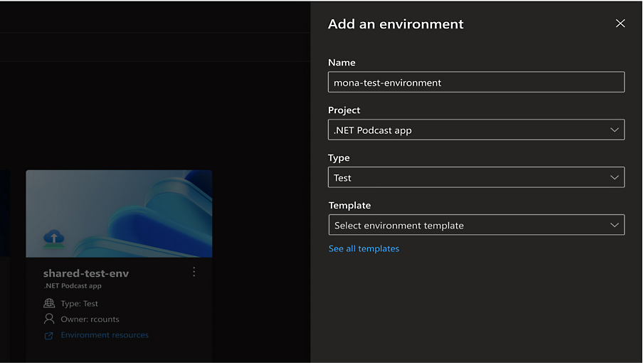644x363 pixels.
Task: Click the Add an environment heading
Action: 396,24
